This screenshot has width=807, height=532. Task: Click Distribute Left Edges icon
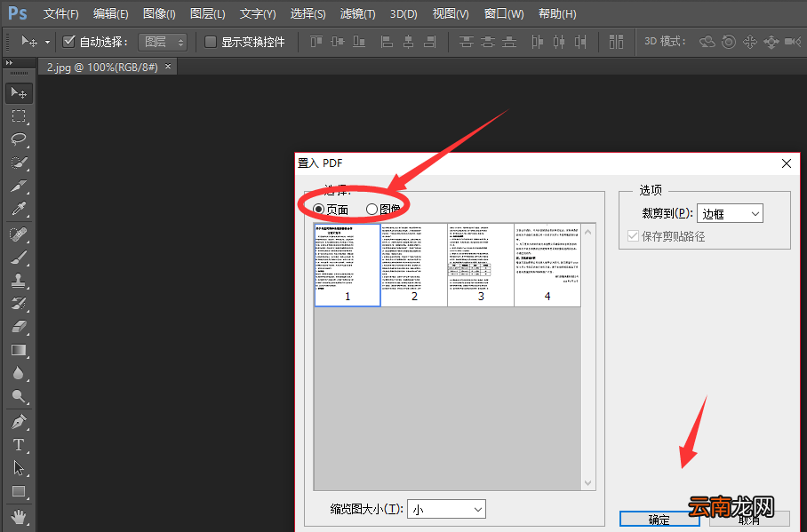[x=538, y=42]
